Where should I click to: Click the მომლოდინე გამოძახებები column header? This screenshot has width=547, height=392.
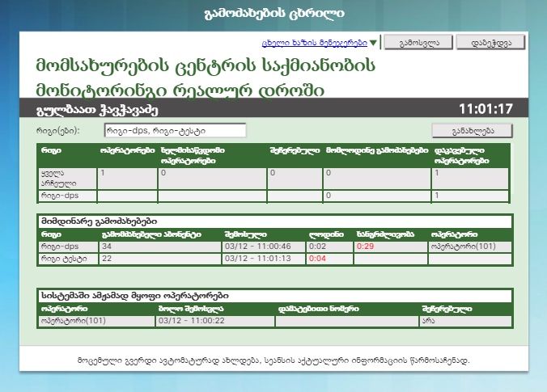[x=376, y=150]
